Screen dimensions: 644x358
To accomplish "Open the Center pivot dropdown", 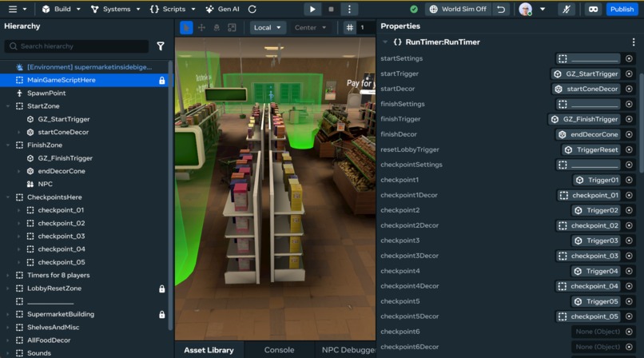I will tap(310, 27).
